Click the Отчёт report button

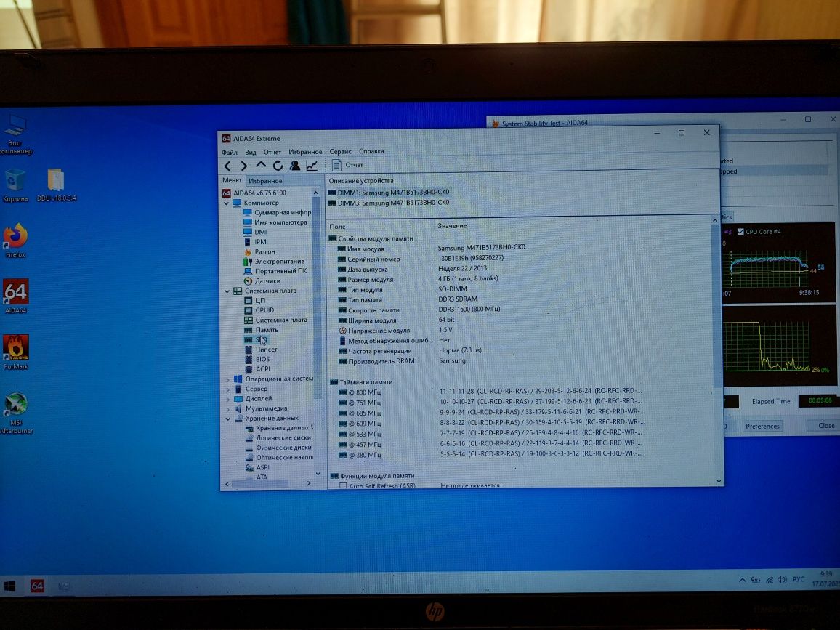(347, 165)
